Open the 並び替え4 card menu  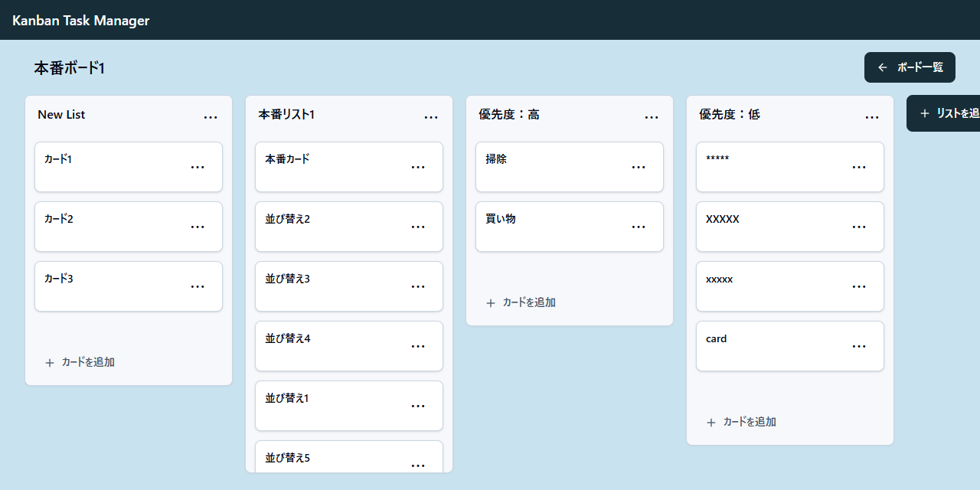tap(418, 346)
